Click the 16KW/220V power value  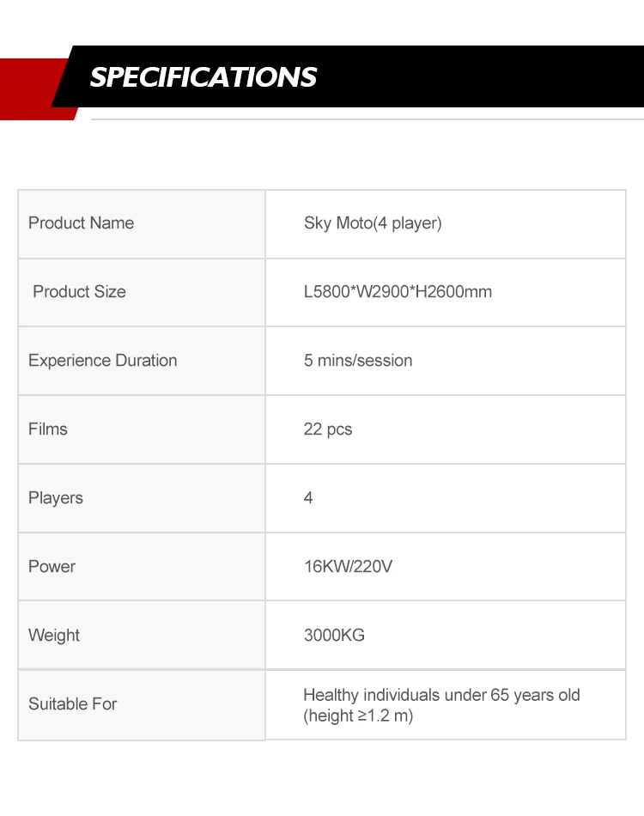pos(348,566)
